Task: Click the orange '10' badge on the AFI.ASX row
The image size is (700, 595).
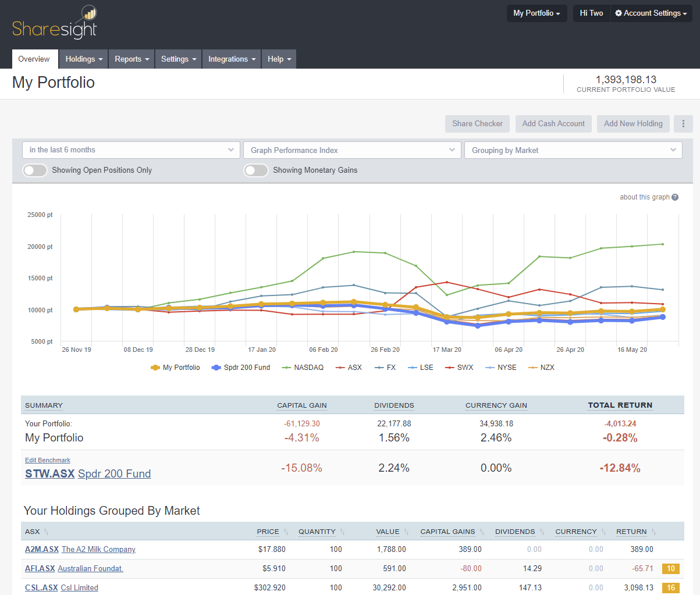Action: point(670,568)
